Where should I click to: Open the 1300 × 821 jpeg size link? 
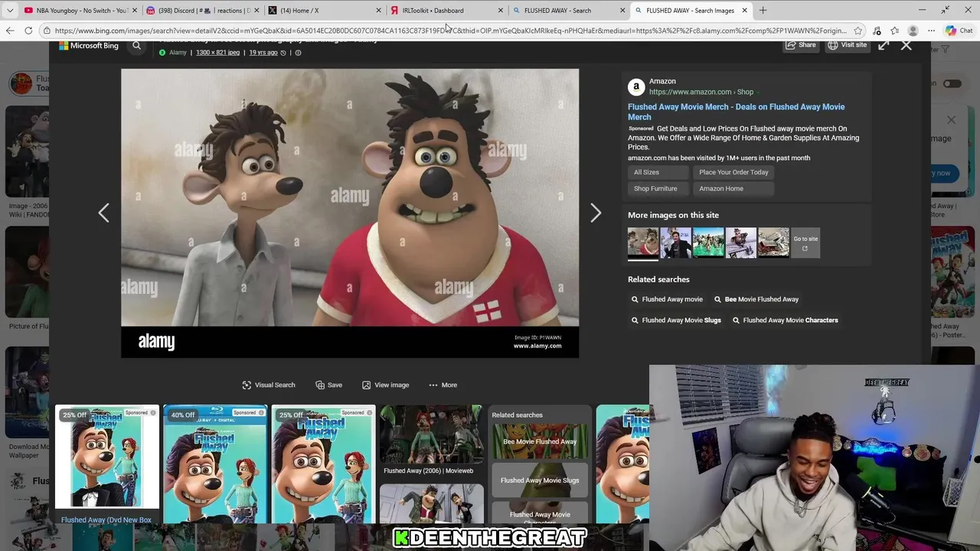[217, 53]
